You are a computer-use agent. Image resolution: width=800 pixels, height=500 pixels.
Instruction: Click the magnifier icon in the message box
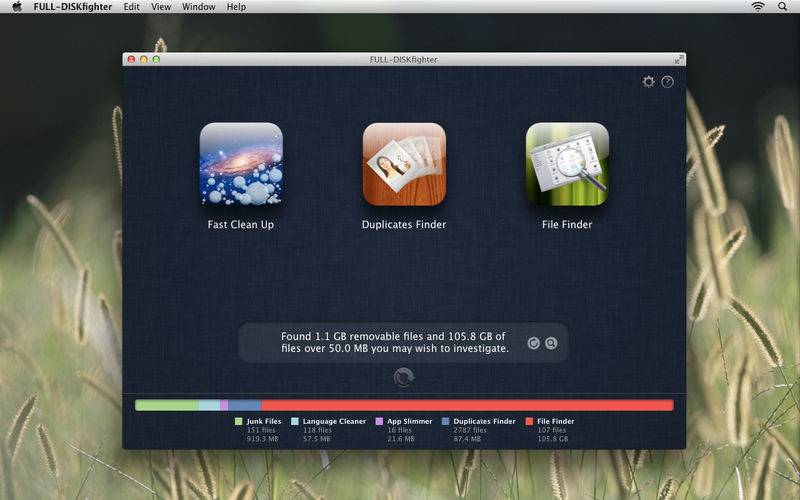pyautogui.click(x=550, y=343)
